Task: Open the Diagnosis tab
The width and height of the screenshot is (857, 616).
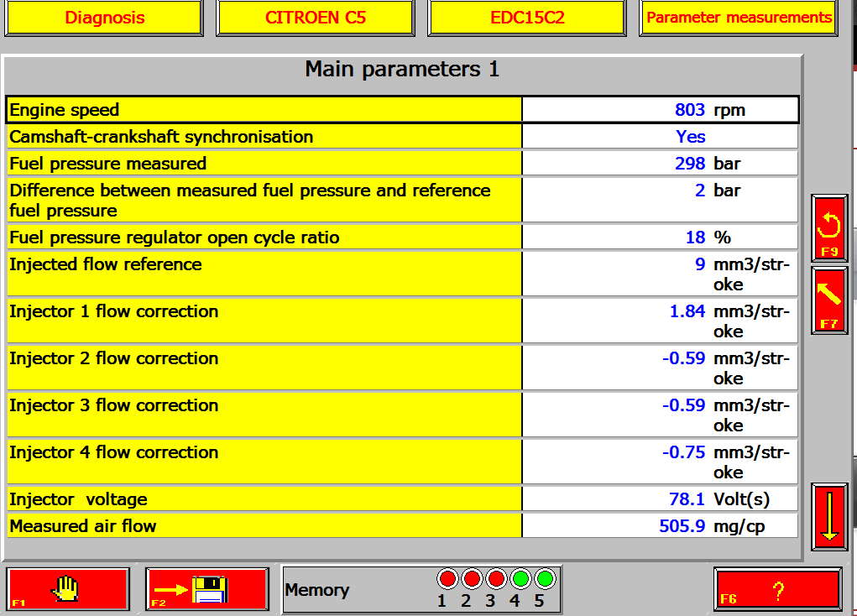Action: tap(104, 18)
